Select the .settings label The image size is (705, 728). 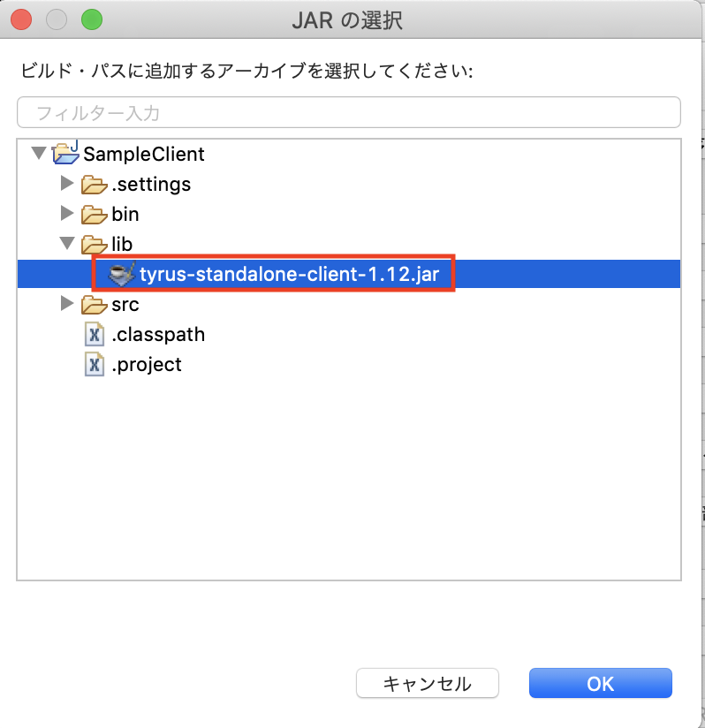(151, 185)
